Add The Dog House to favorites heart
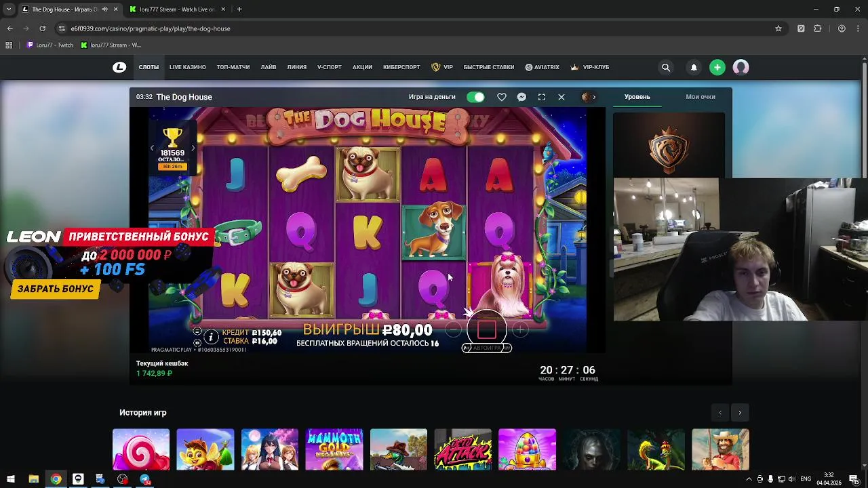Image resolution: width=868 pixels, height=488 pixels. click(502, 97)
